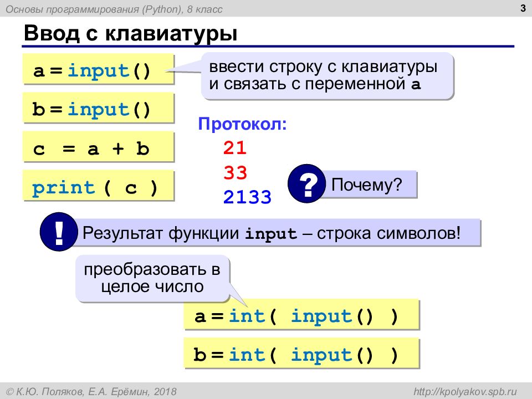
Task: Click the 'Почему?' button
Action: coord(369,184)
